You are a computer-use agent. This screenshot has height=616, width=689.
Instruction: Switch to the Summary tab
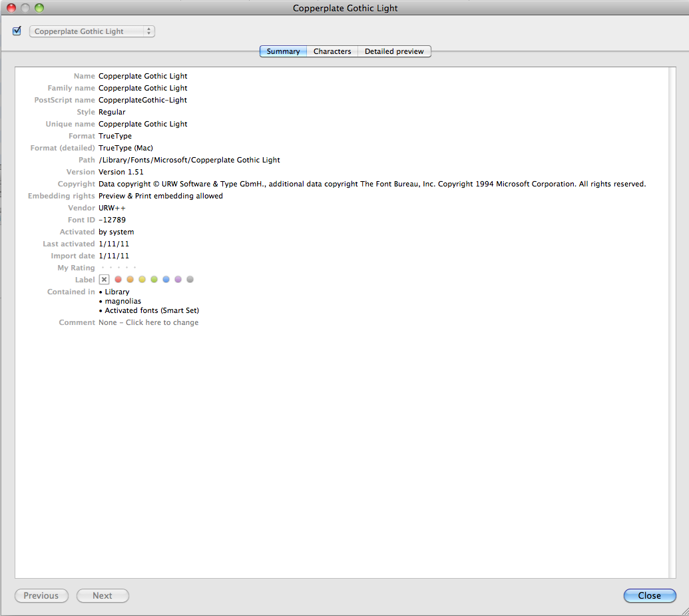(283, 51)
